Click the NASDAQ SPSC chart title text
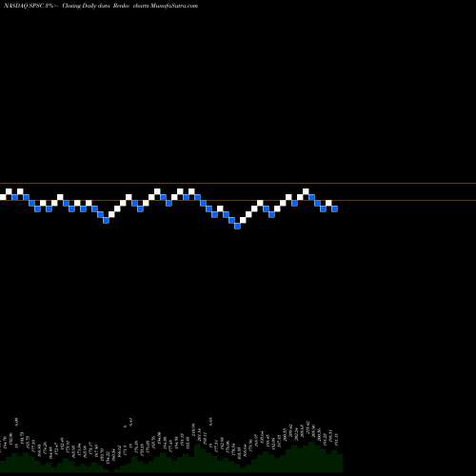This screenshot has width=476, height=476. click(100, 6)
